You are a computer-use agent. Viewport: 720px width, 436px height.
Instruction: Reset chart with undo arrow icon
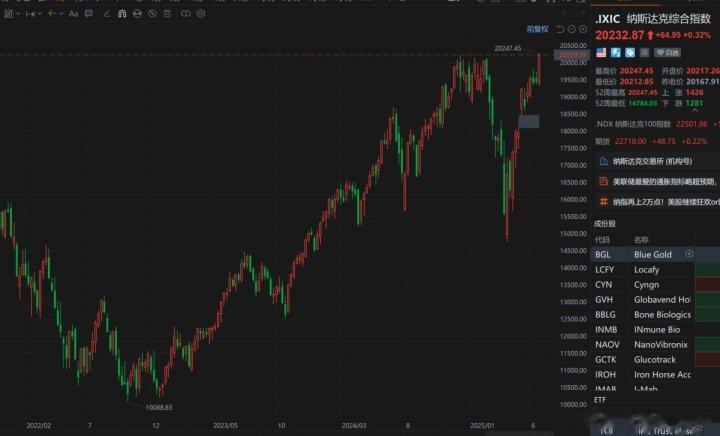tap(560, 29)
